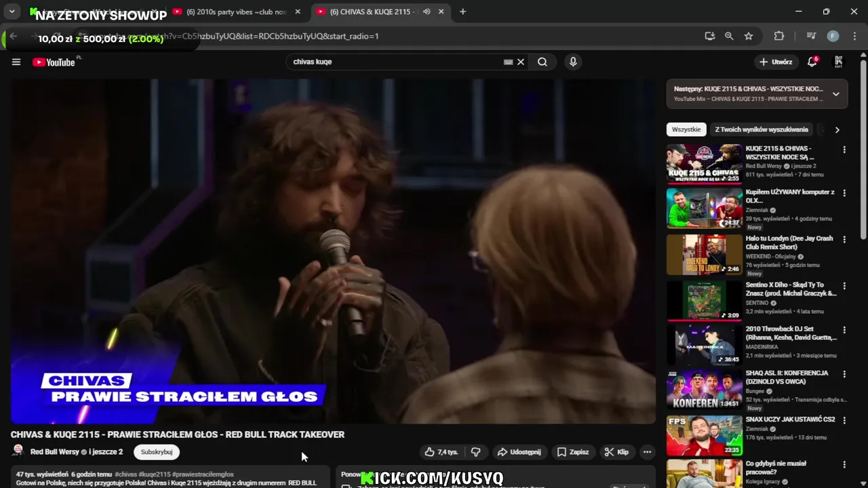This screenshot has height=488, width=868.
Task: Open the on-screen keyboard icon in search box
Action: coord(508,62)
